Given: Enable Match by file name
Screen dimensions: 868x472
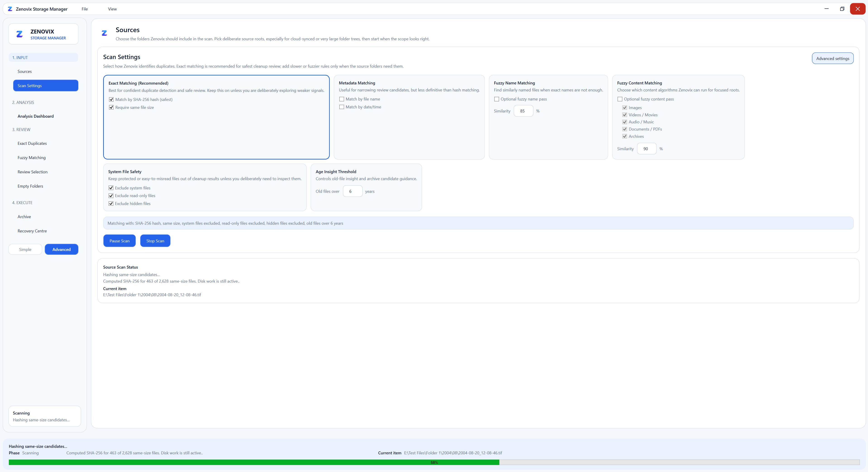Looking at the screenshot, I should pyautogui.click(x=342, y=99).
